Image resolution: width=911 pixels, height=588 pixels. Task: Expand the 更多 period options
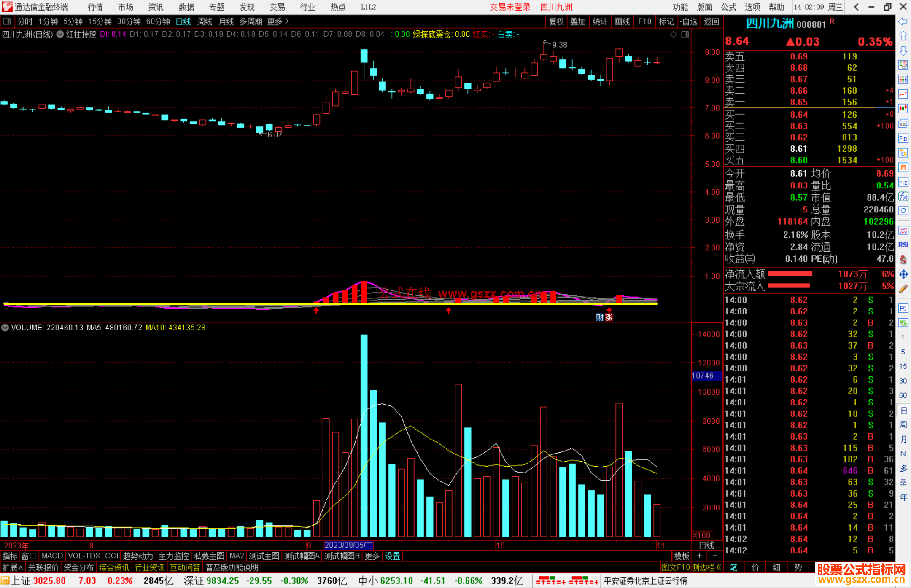point(278,21)
